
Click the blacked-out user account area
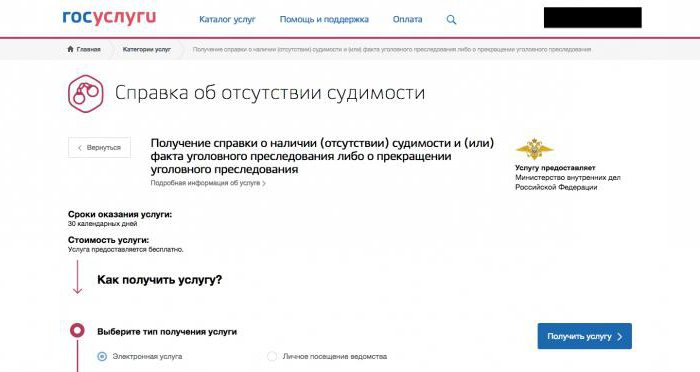coord(592,18)
